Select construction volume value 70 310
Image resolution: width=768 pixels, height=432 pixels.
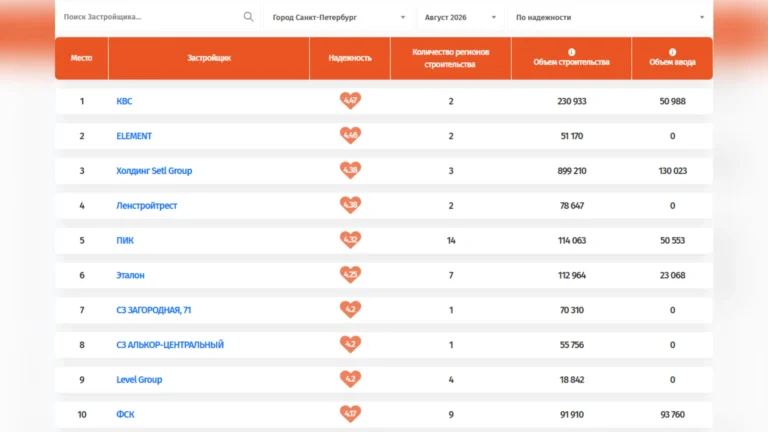(572, 310)
